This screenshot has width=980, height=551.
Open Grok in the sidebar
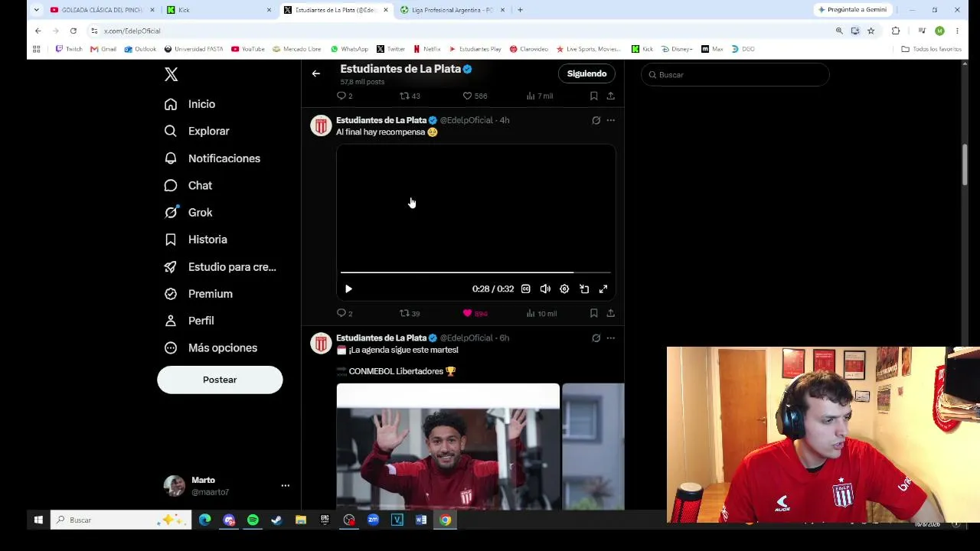click(x=189, y=212)
